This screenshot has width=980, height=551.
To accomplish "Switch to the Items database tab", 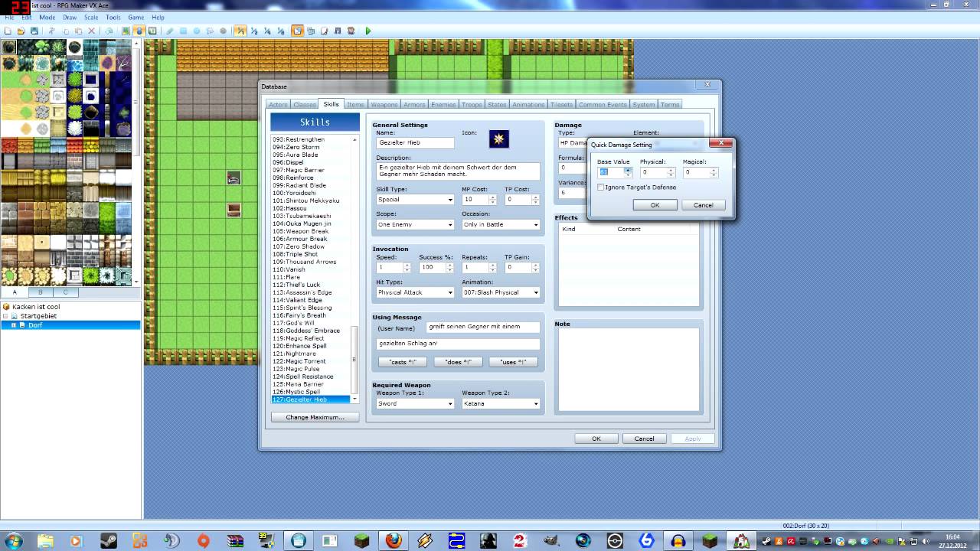I will [355, 104].
